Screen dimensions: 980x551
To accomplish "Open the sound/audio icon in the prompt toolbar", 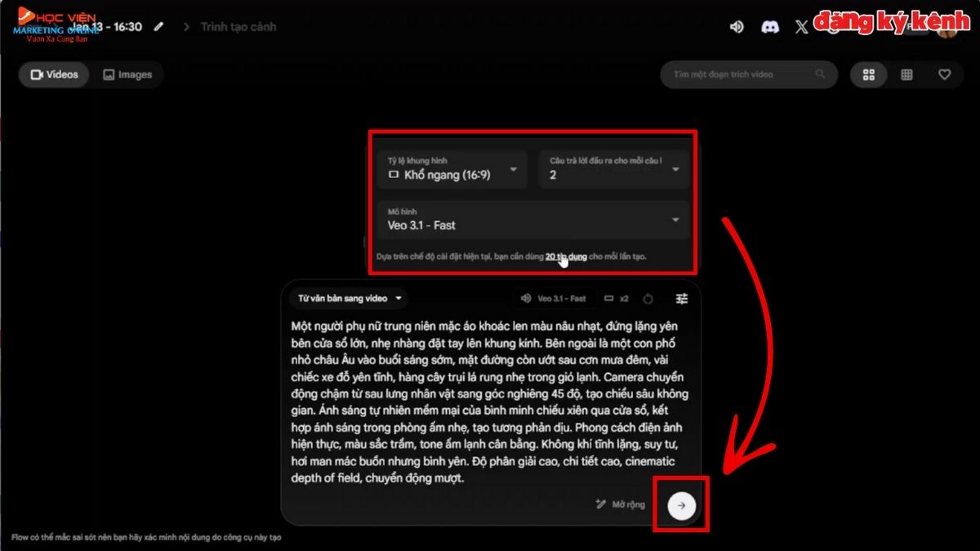I will pyautogui.click(x=526, y=299).
